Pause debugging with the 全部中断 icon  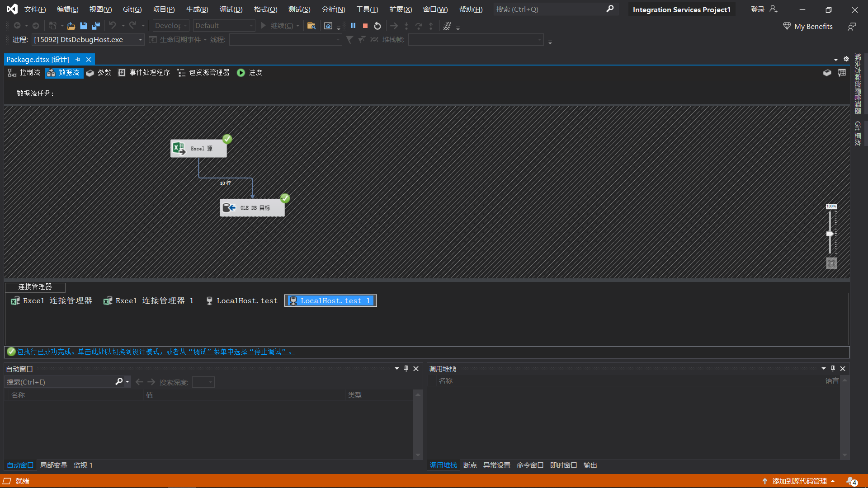(353, 26)
